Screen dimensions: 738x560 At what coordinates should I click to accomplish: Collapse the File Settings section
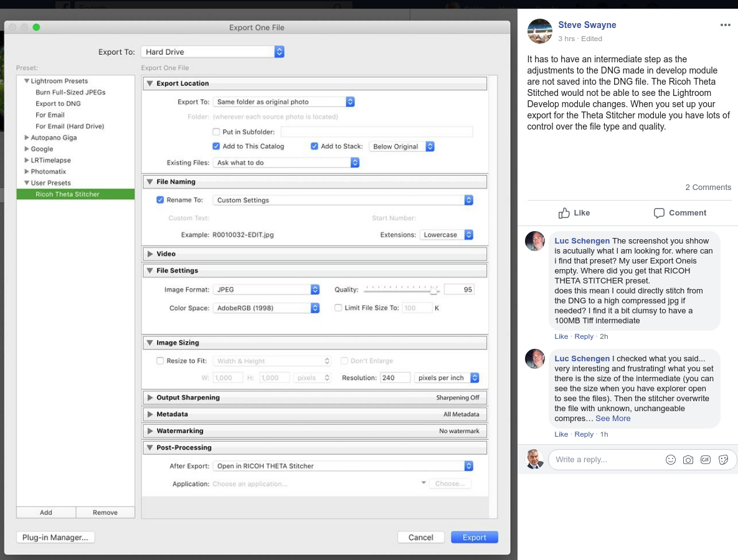click(x=149, y=270)
